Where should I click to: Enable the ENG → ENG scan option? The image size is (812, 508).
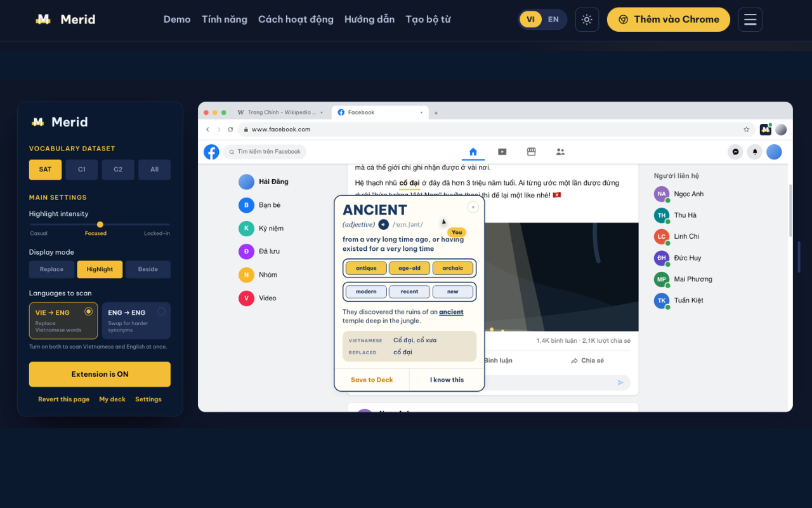136,321
